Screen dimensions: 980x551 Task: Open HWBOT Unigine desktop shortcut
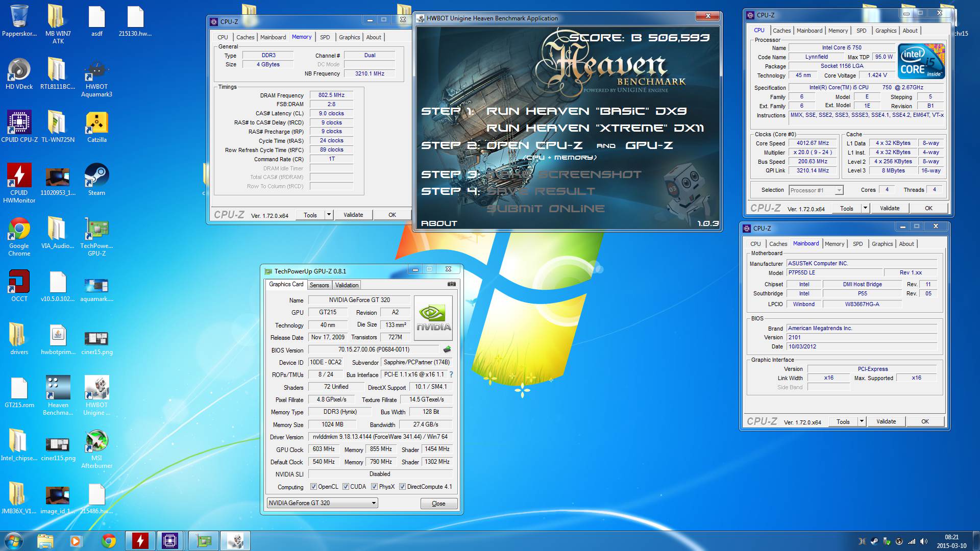pos(96,396)
